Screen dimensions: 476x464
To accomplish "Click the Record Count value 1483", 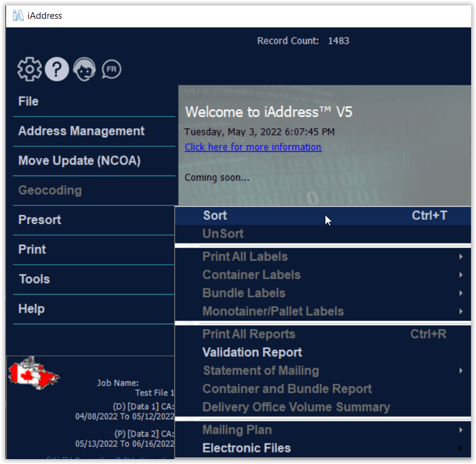I will click(x=339, y=41).
